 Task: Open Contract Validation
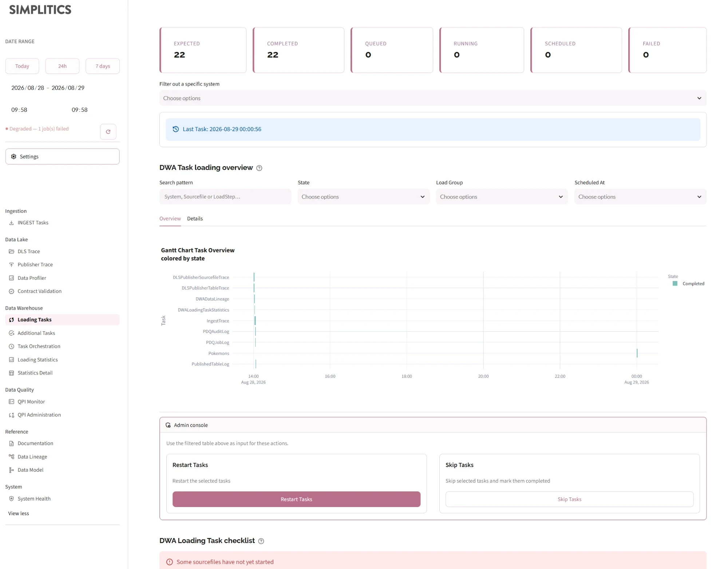pos(39,291)
